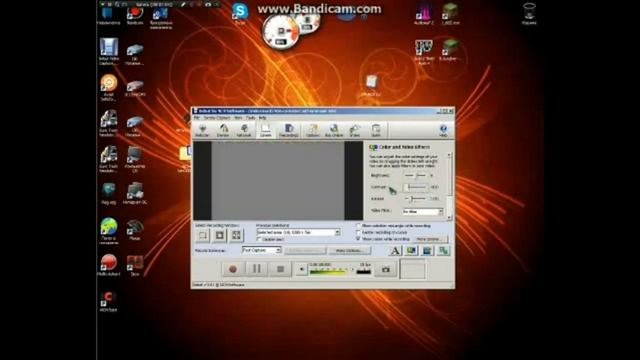Open the View menu

click(x=238, y=118)
